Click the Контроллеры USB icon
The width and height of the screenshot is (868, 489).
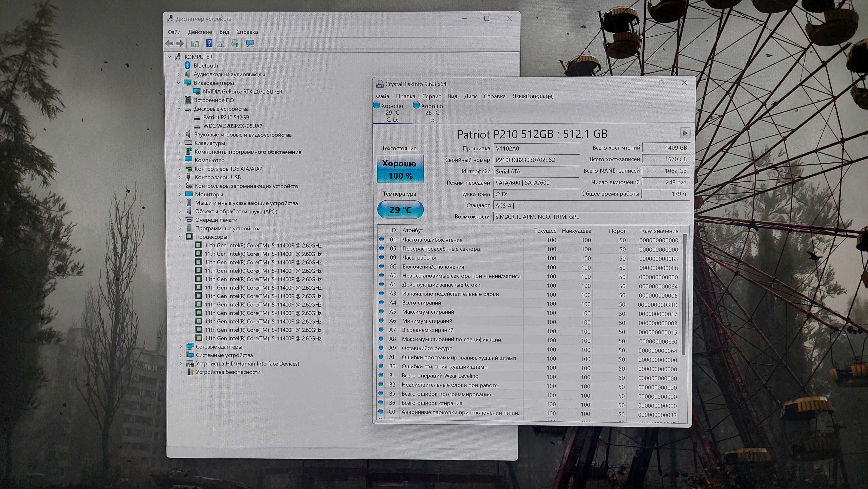pos(189,177)
